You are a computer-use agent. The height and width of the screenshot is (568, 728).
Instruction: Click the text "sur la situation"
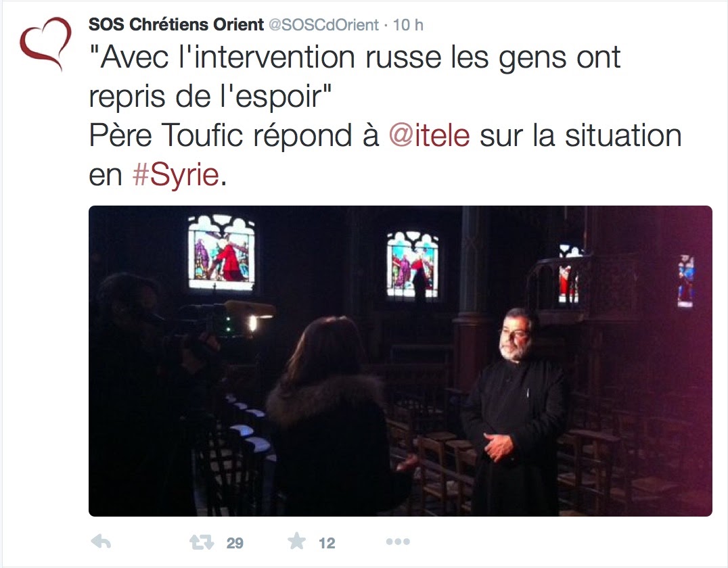point(581,135)
